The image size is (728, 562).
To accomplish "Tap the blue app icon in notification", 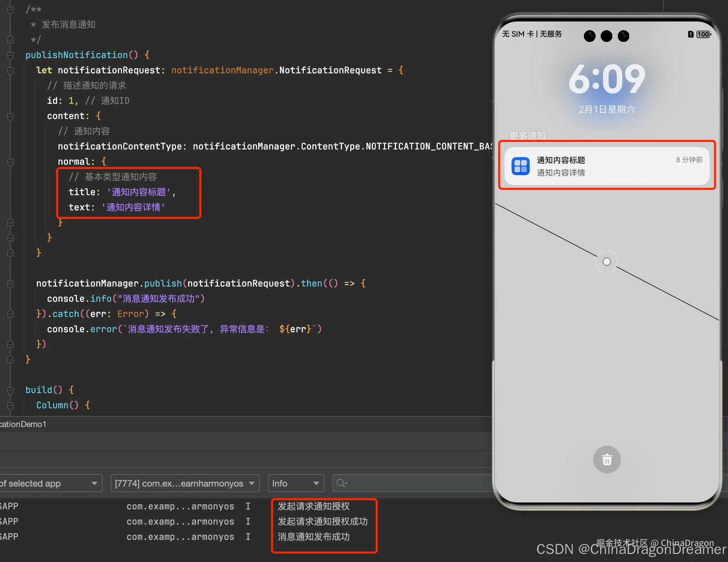I will tap(521, 166).
